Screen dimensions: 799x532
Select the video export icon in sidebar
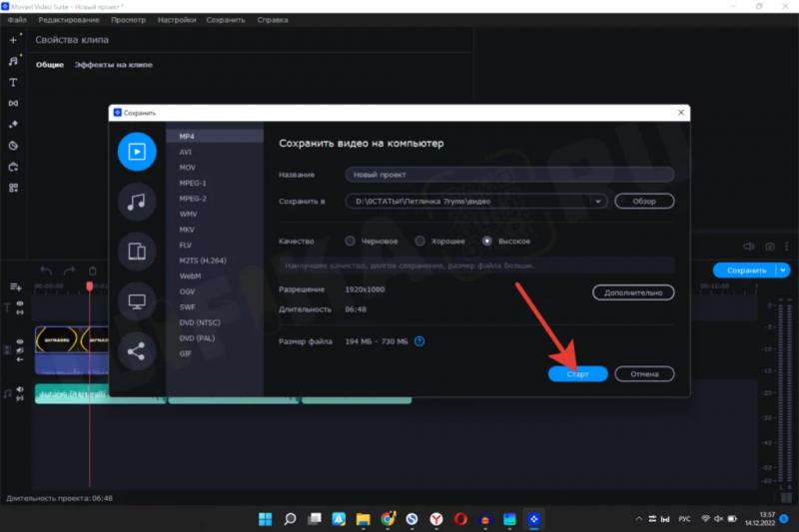[137, 152]
